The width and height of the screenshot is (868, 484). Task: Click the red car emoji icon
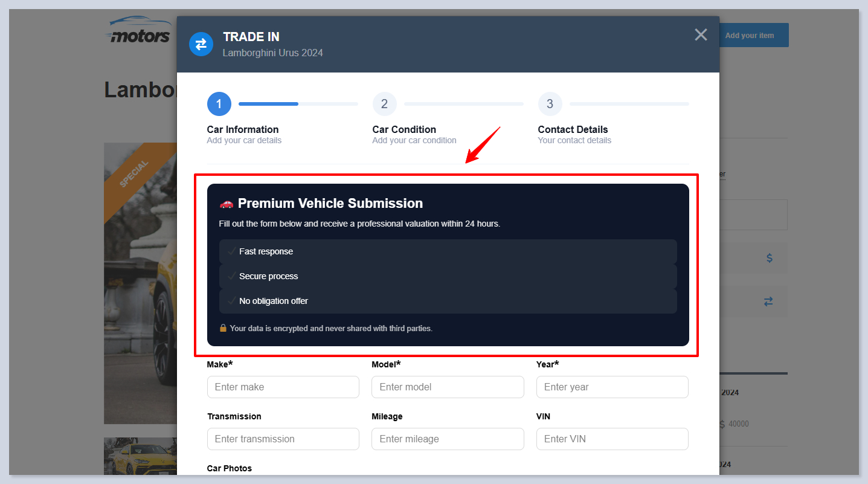226,204
